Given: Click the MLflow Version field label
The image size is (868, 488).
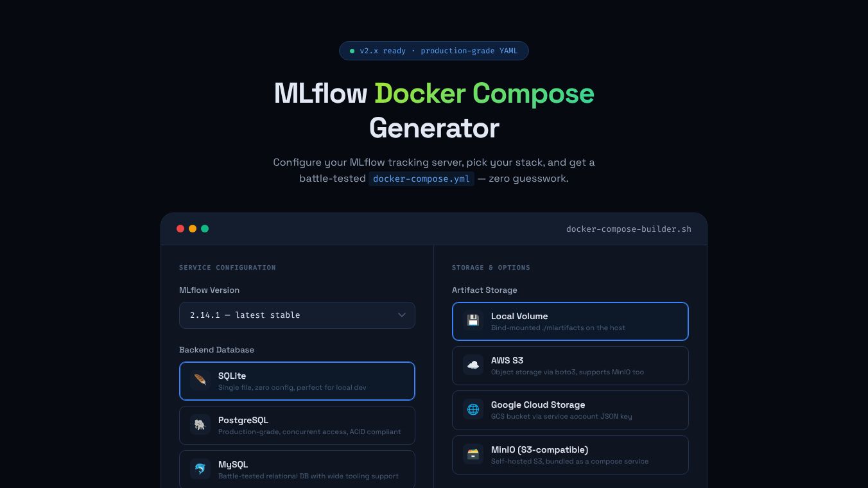Looking at the screenshot, I should pyautogui.click(x=209, y=290).
